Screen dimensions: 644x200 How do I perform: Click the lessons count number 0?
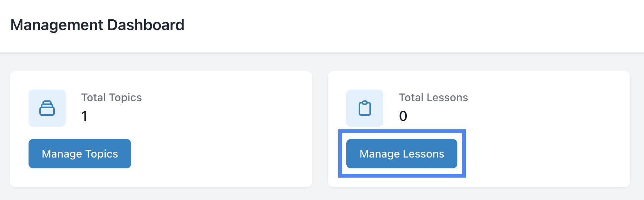click(403, 116)
